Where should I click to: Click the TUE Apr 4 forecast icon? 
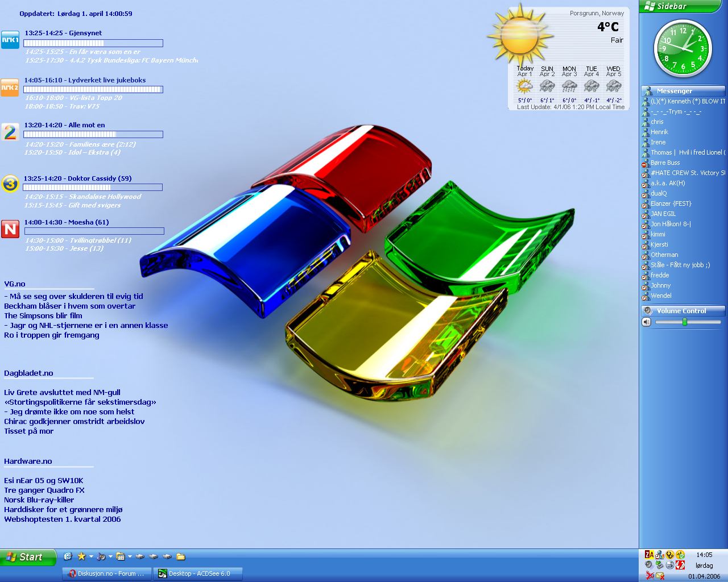coord(591,86)
